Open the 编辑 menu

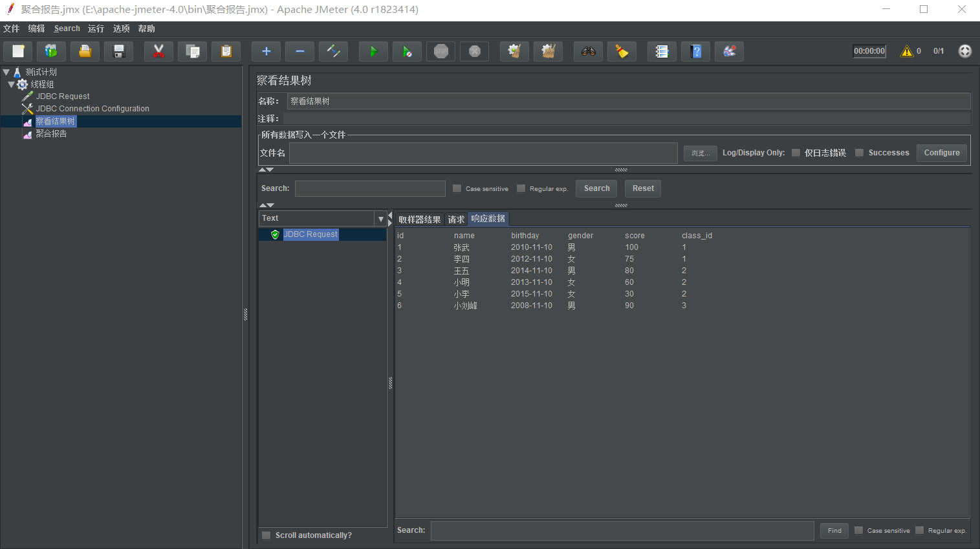37,28
